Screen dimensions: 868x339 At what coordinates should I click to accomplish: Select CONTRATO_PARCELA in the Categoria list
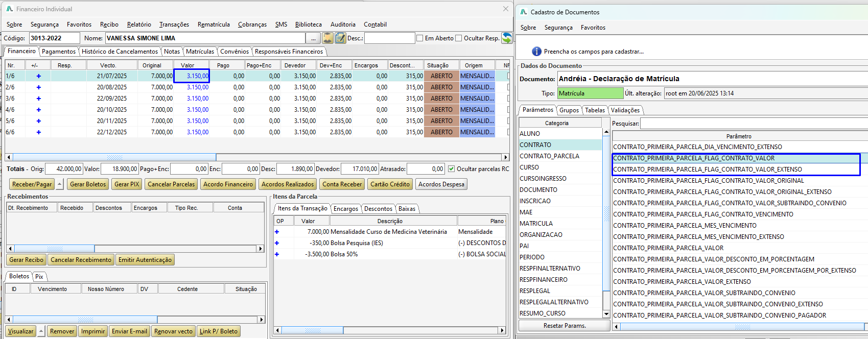point(560,156)
